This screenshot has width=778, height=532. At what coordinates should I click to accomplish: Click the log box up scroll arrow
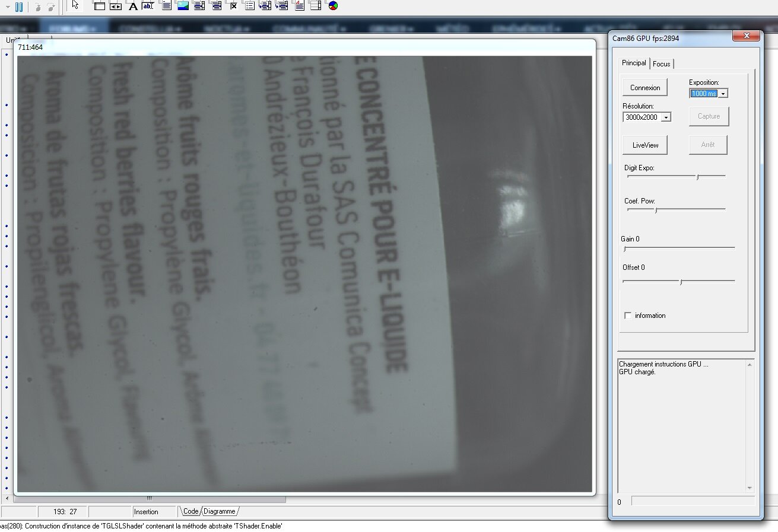[x=750, y=364]
